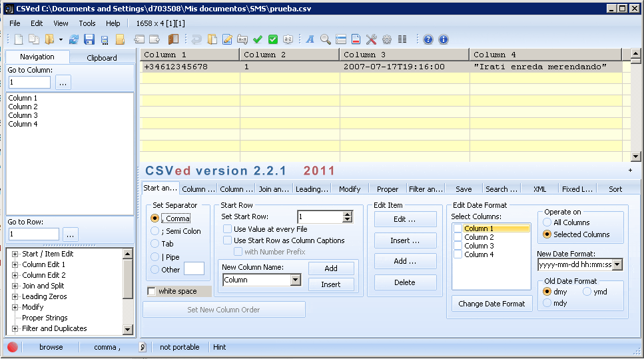This screenshot has width=644, height=359.
Task: Click the red-banded page icon
Action: [x=356, y=39]
